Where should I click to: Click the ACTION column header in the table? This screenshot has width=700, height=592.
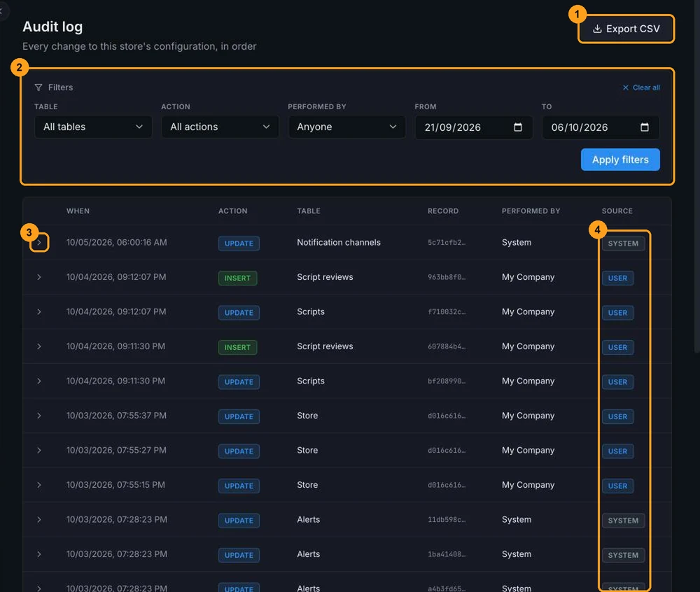tap(232, 211)
